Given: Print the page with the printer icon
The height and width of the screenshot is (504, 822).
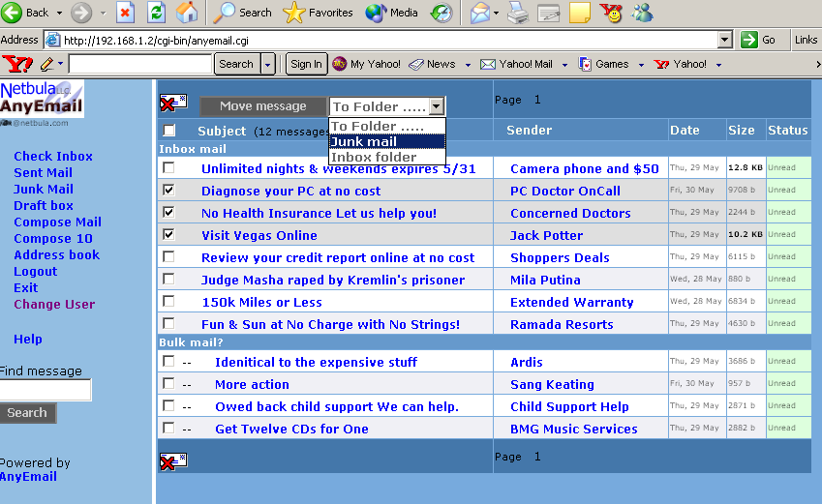Looking at the screenshot, I should (x=518, y=12).
